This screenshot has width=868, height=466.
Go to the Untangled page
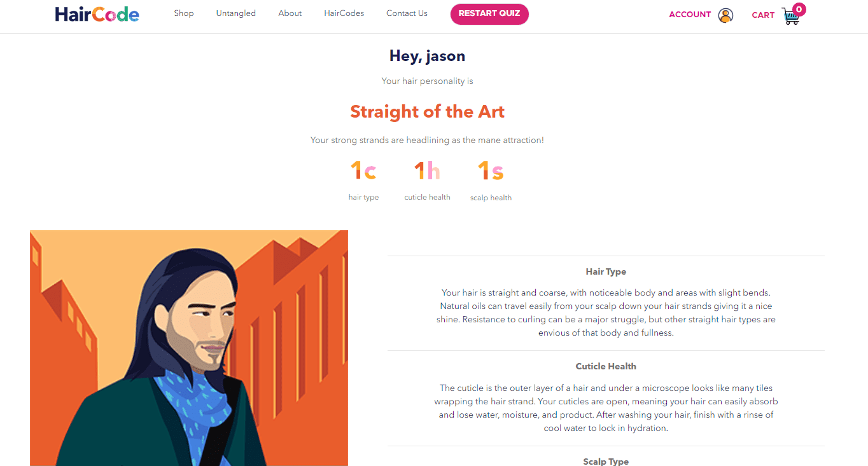tap(235, 13)
